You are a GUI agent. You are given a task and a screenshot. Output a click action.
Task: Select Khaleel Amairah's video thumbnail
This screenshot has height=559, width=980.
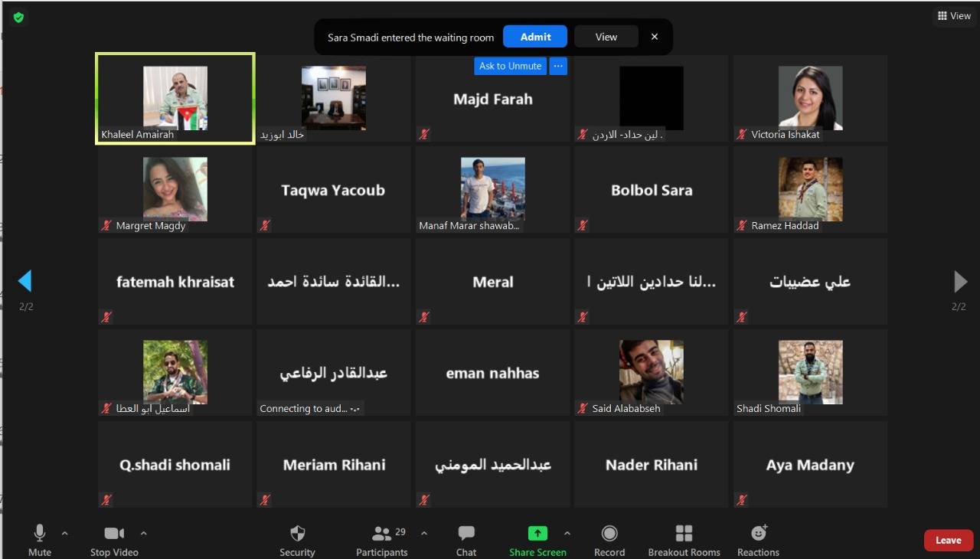pos(175,98)
